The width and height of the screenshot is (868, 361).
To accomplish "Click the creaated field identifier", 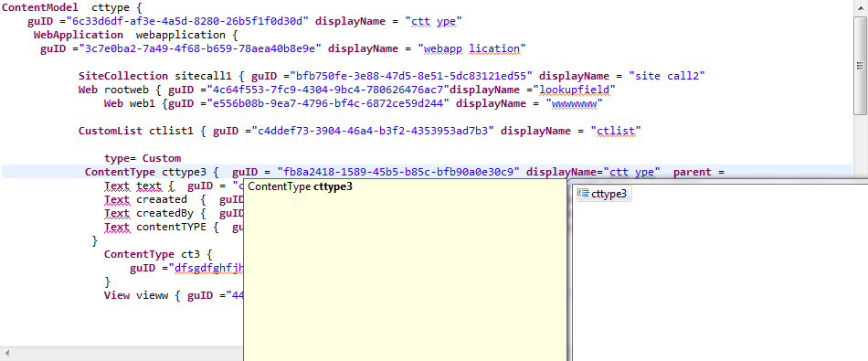I will 161,199.
